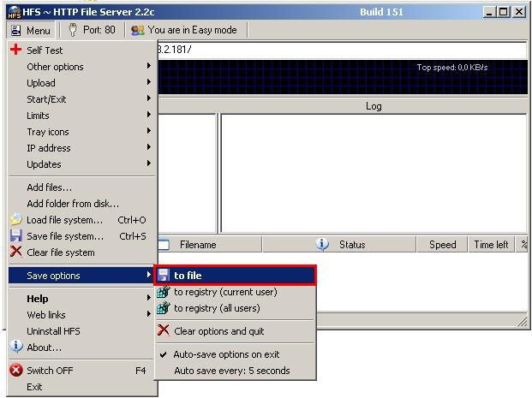The width and height of the screenshot is (532, 398).
Task: Click the red X icon beside Clear options and quit
Action: tap(163, 330)
